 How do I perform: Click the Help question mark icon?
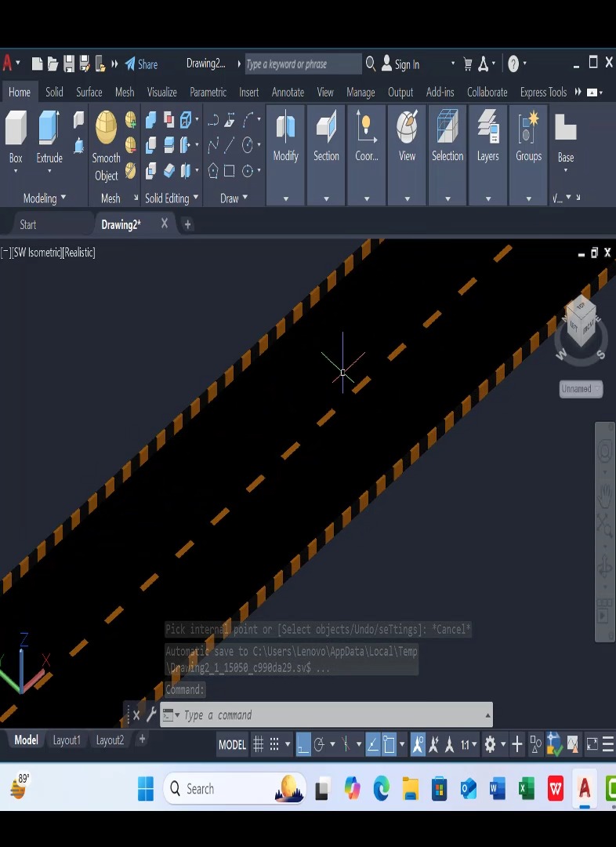click(513, 64)
